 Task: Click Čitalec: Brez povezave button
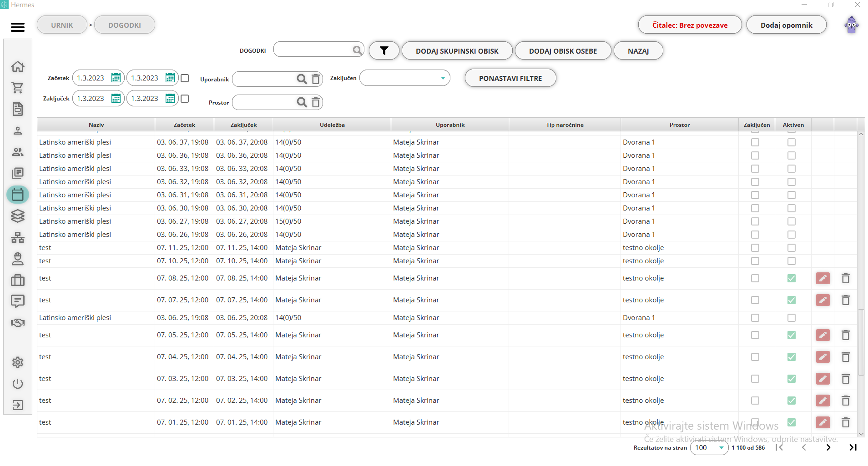690,25
